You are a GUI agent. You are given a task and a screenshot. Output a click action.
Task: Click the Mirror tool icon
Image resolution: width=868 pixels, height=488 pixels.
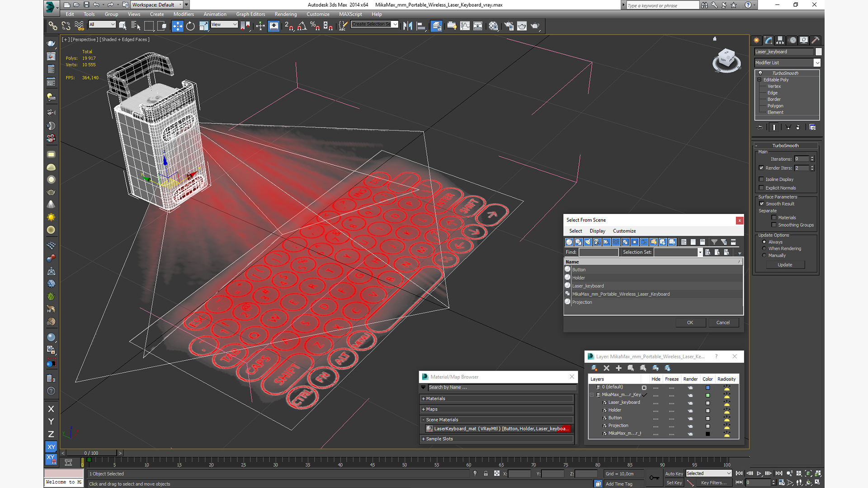point(407,26)
